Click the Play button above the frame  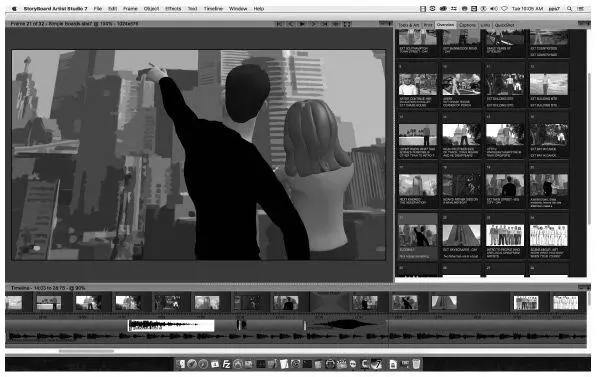coord(302,24)
